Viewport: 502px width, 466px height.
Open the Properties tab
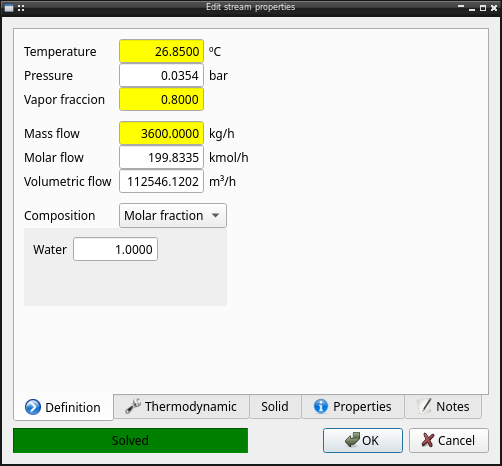pyautogui.click(x=353, y=406)
